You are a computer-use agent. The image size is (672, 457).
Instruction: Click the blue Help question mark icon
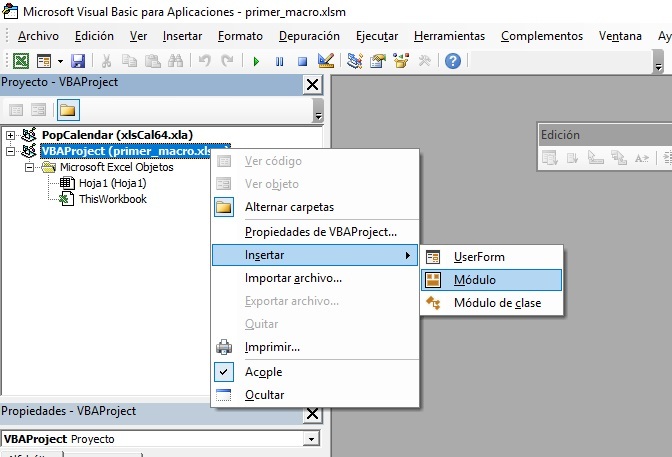(x=453, y=61)
